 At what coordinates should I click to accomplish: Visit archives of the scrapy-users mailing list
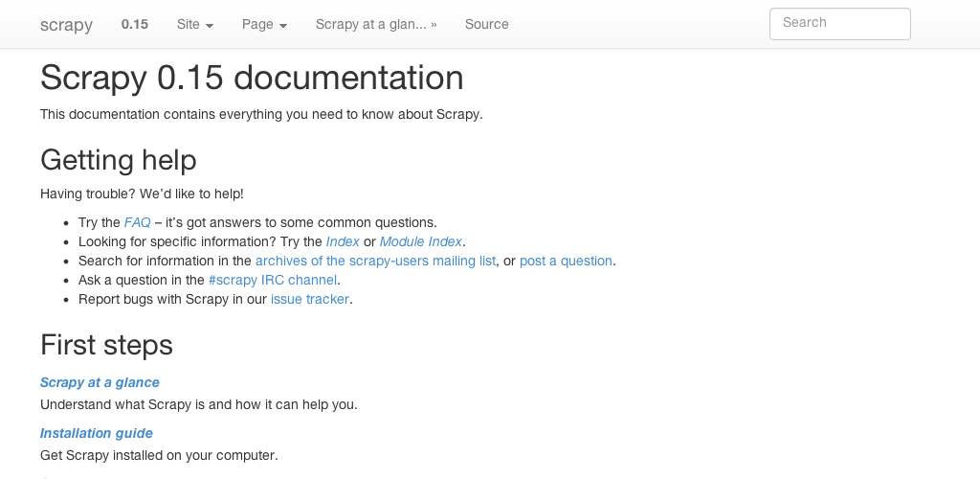tap(375, 261)
